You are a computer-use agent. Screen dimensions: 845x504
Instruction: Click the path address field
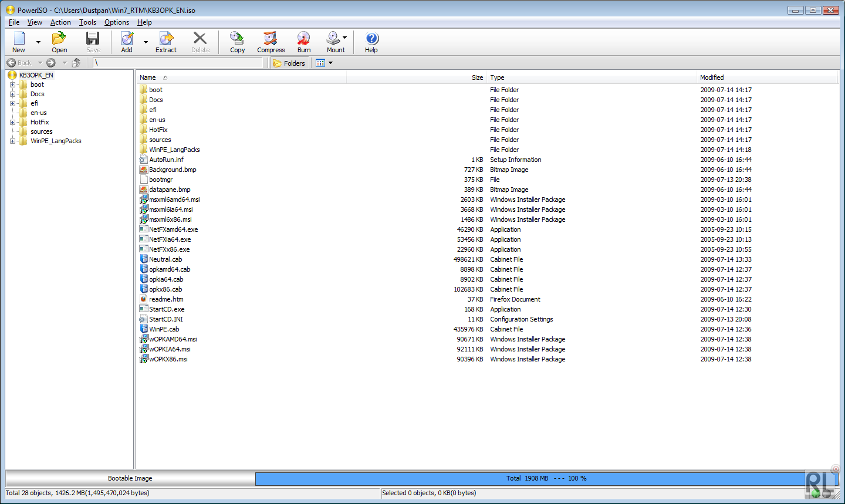pyautogui.click(x=177, y=63)
